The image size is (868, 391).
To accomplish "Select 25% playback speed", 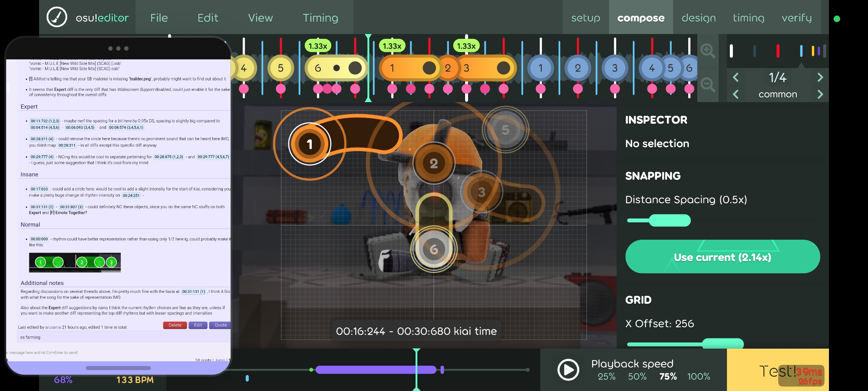I will [x=607, y=377].
